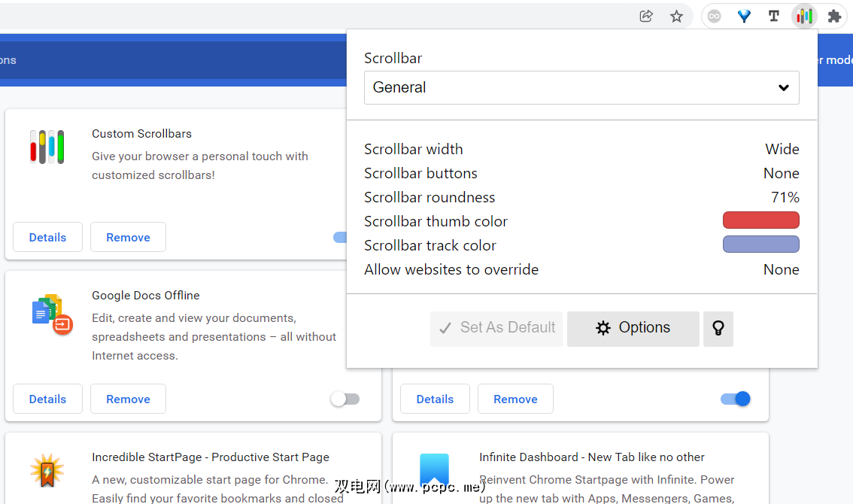This screenshot has width=853, height=504.
Task: Pick the red scrollbar thumb color swatch
Action: 760,220
